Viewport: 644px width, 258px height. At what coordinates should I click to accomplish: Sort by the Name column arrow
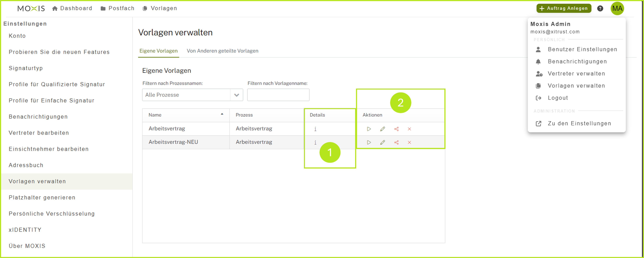222,114
